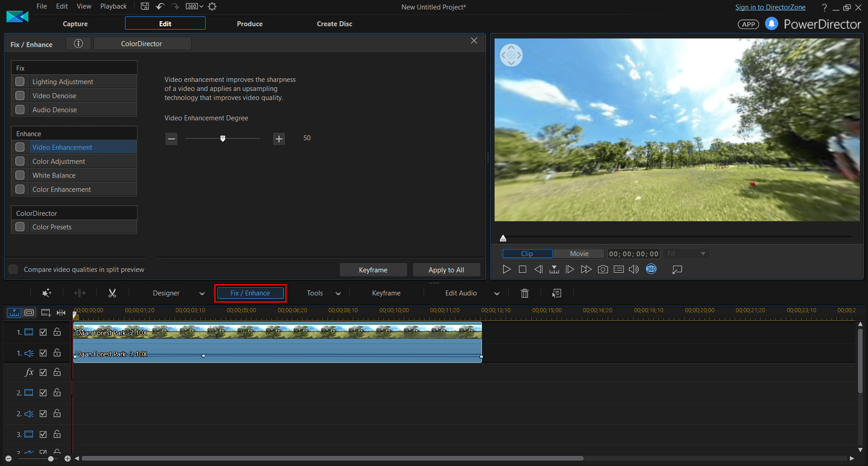
Task: Delete selected clip with trash icon
Action: point(524,293)
